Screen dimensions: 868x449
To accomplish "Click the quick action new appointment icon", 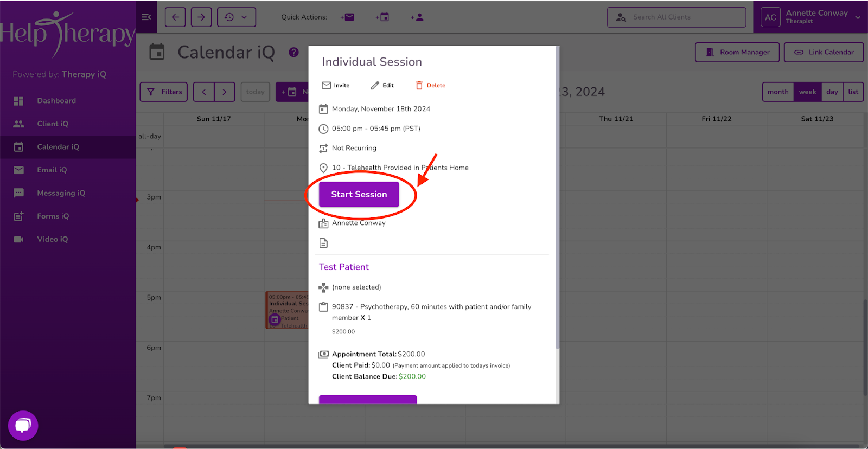I will tap(382, 17).
